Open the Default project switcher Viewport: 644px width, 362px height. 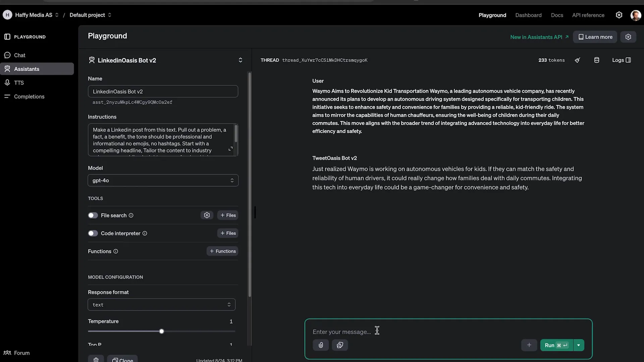[91, 15]
